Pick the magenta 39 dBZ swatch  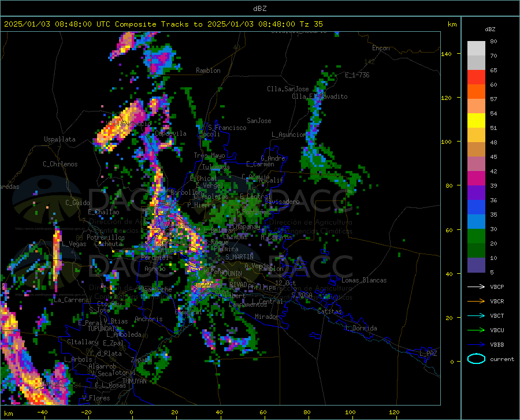click(476, 179)
